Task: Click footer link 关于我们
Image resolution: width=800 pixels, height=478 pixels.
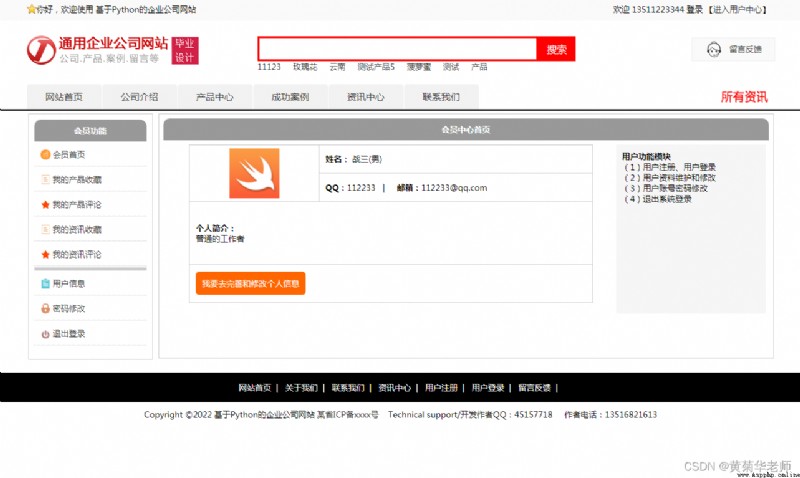Action: [301, 388]
